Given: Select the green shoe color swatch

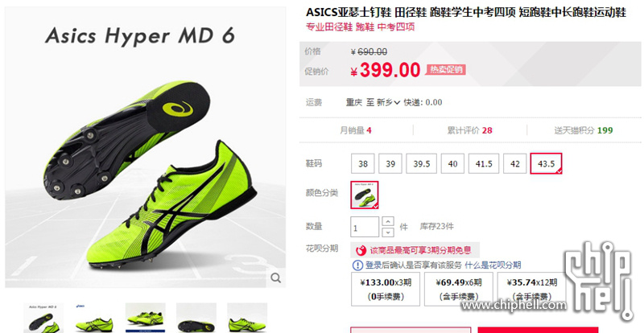Looking at the screenshot, I should pos(365,195).
